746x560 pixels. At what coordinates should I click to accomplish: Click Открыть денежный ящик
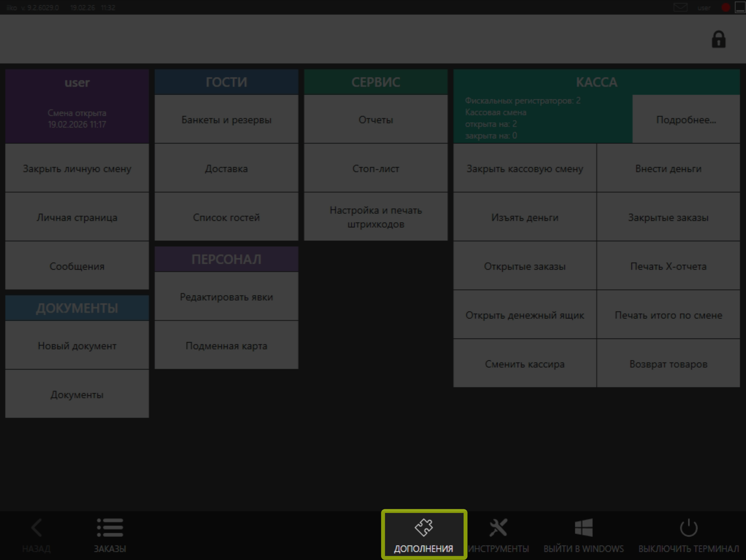pos(524,315)
